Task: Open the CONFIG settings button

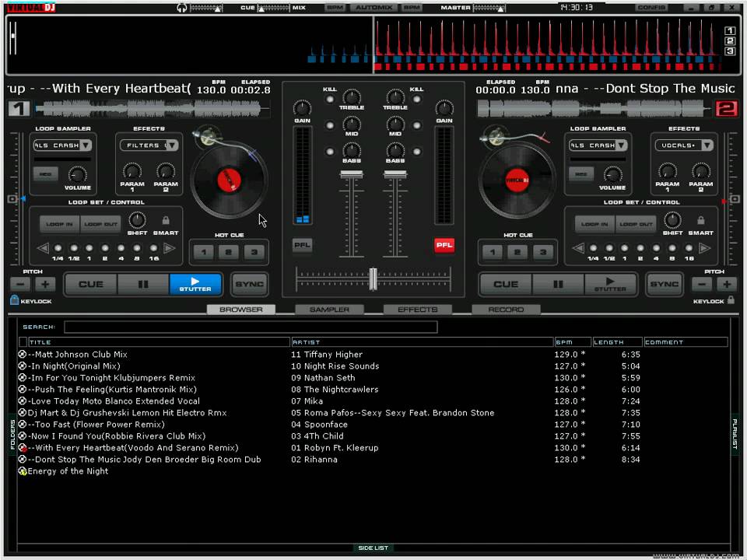Action: [x=651, y=8]
